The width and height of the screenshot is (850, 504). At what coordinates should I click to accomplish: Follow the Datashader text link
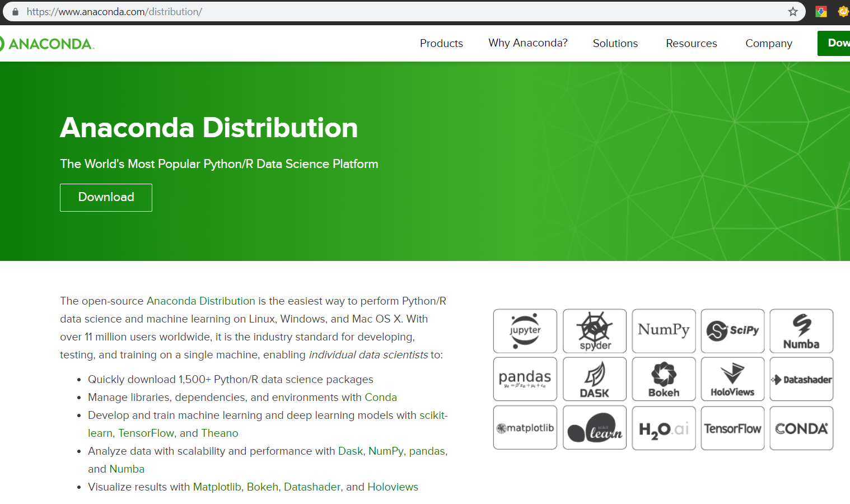coord(312,487)
